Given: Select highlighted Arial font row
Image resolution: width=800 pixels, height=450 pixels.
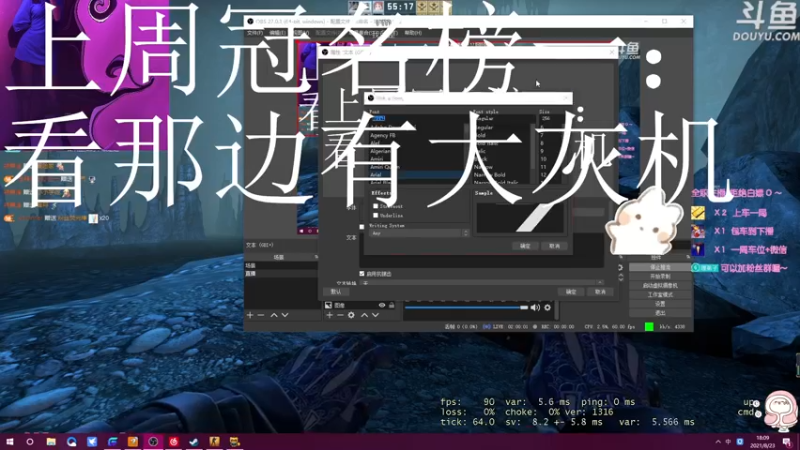Looking at the screenshot, I should coord(416,174).
